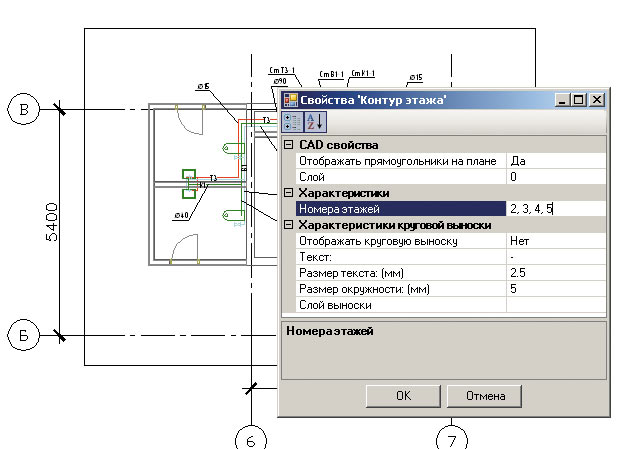
Task: Click the Categorized view icon in property toolbar
Action: pyautogui.click(x=291, y=122)
